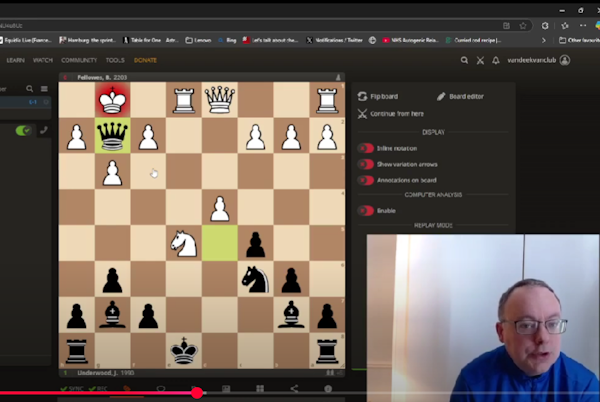Open the notifications bell

[x=496, y=60]
